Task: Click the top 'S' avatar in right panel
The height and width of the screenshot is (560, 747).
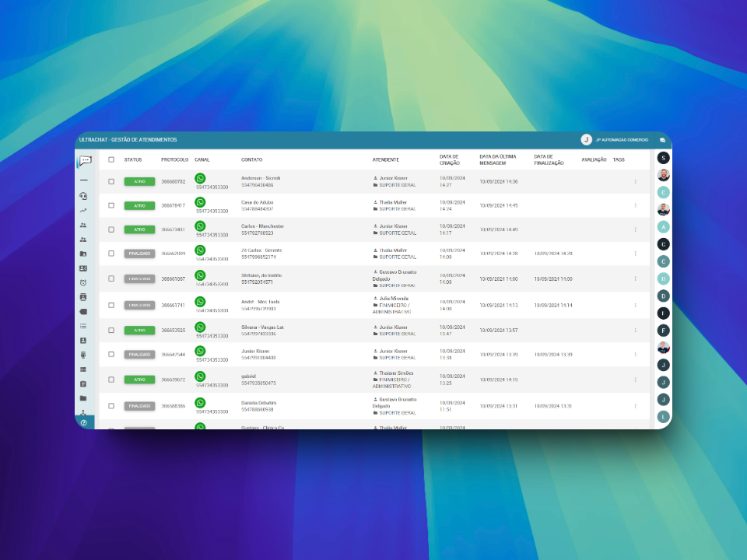Action: (663, 158)
